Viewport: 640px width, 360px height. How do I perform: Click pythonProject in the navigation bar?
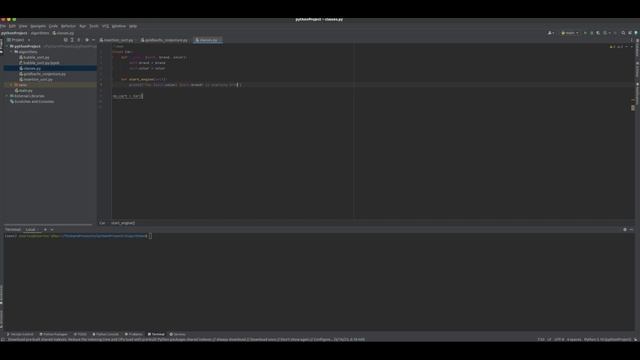point(14,33)
